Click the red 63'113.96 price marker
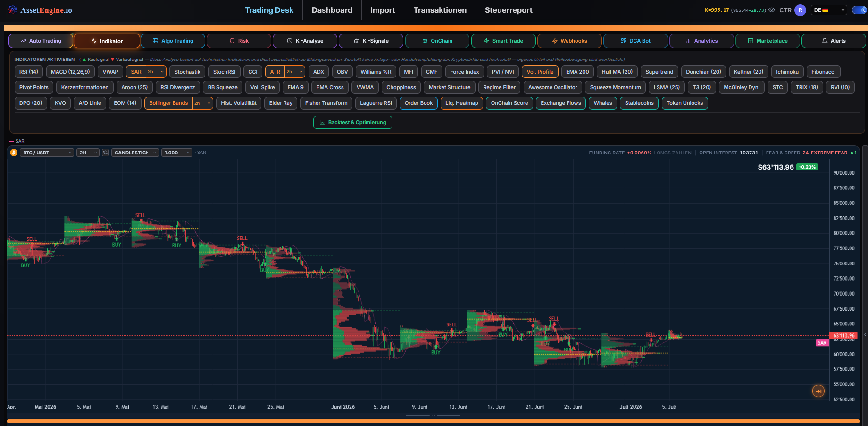The width and height of the screenshot is (868, 426). (x=843, y=336)
